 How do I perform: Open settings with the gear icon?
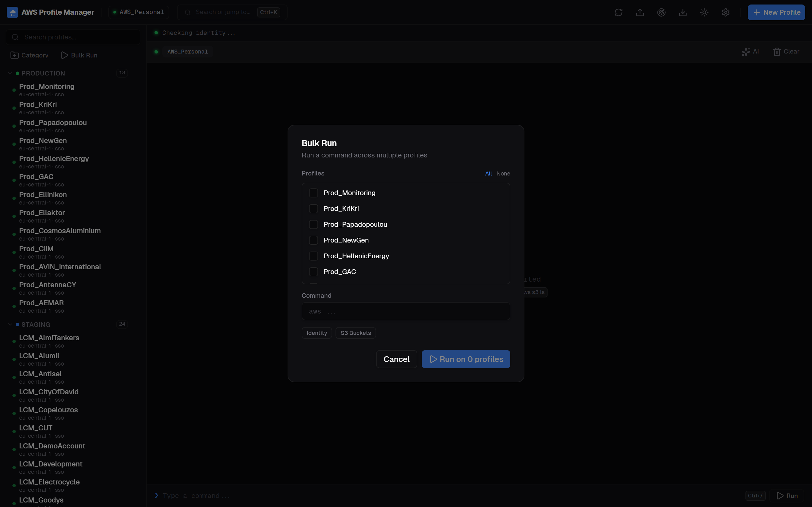coord(725,12)
